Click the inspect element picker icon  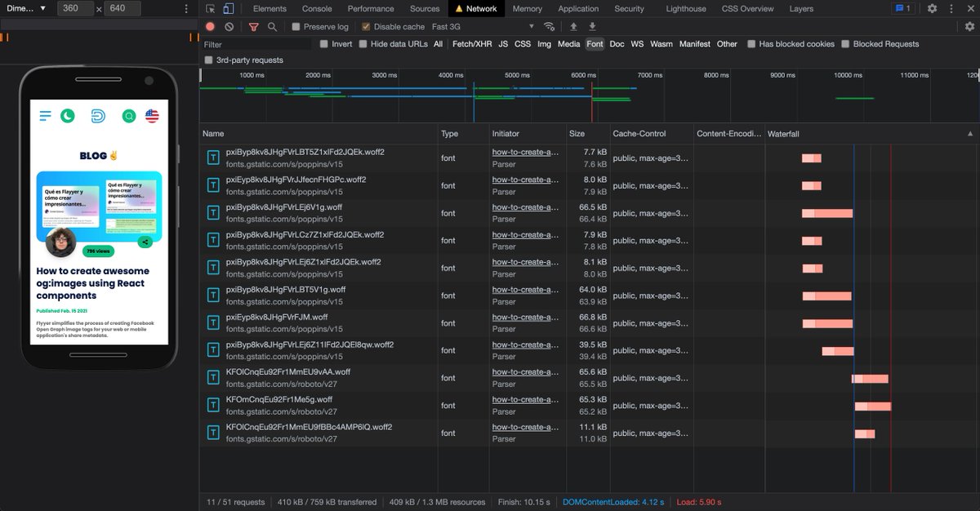click(x=211, y=9)
